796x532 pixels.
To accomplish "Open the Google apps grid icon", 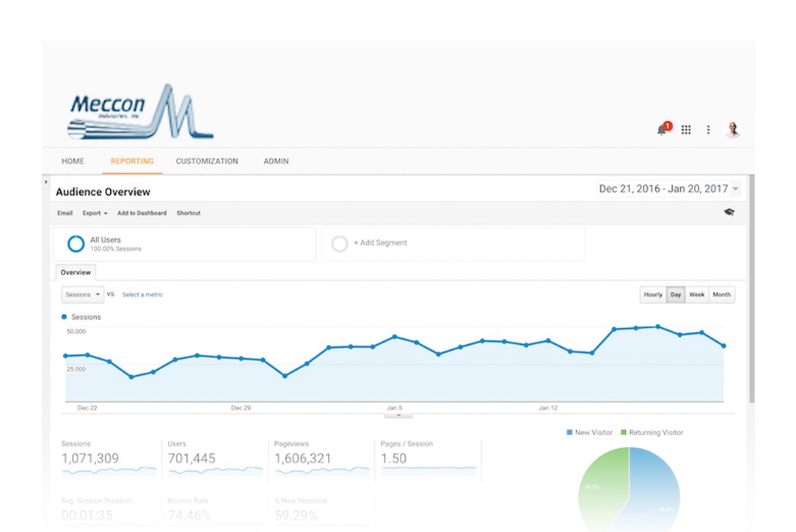I will (687, 129).
